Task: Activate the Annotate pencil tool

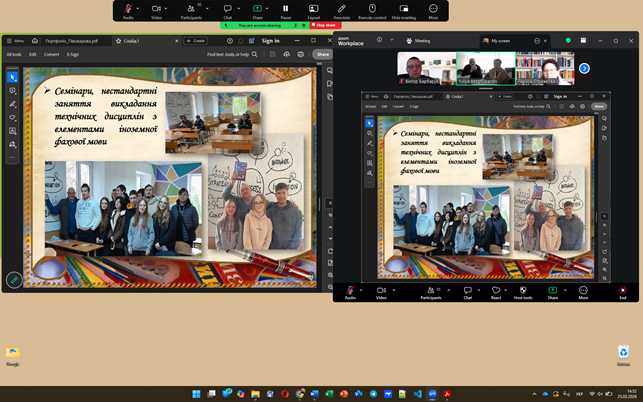Action: (x=342, y=11)
